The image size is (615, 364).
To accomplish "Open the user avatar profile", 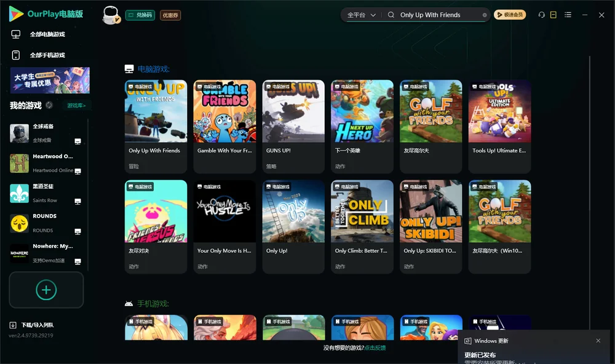I will tap(111, 15).
